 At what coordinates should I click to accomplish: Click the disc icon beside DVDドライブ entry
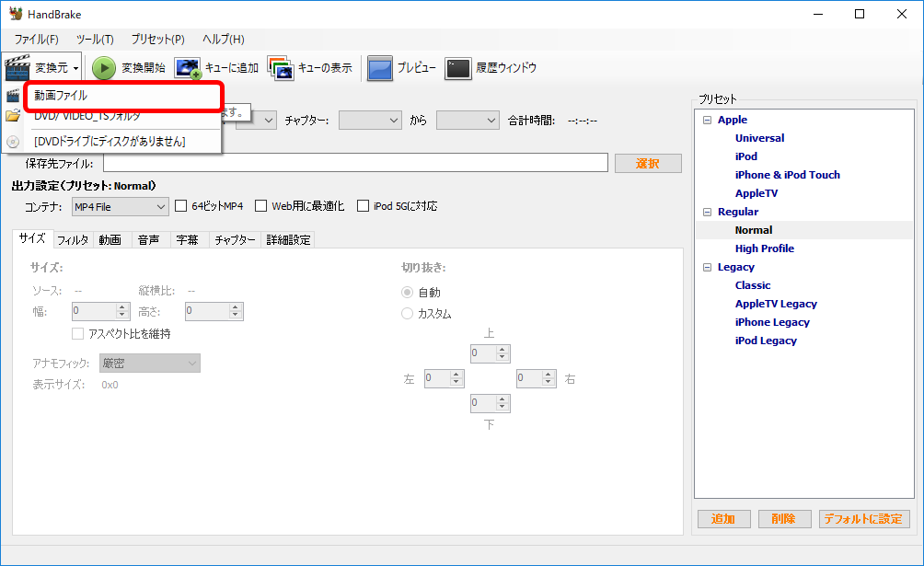tap(13, 142)
